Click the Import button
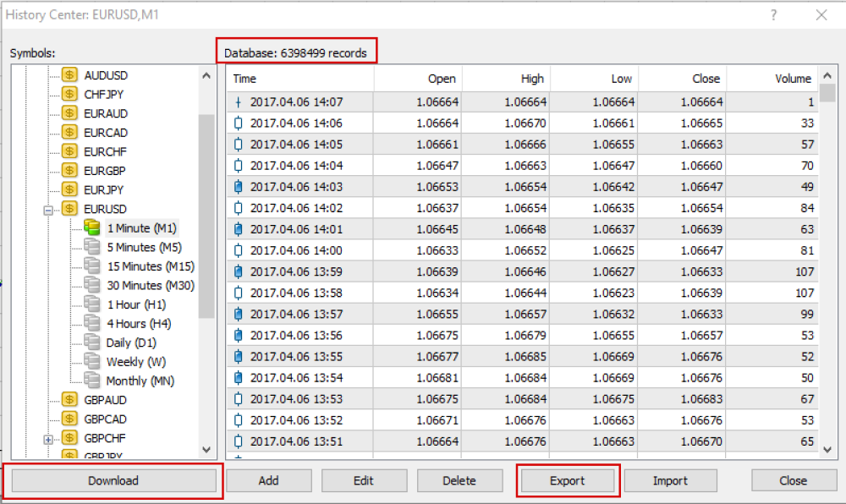Viewport: 846px width, 504px height. 670,480
